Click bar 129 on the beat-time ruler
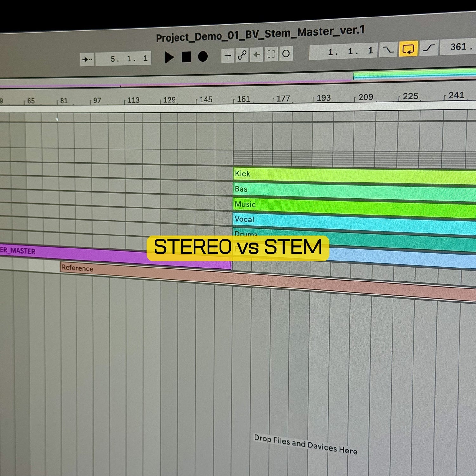476x476 pixels. [169, 100]
